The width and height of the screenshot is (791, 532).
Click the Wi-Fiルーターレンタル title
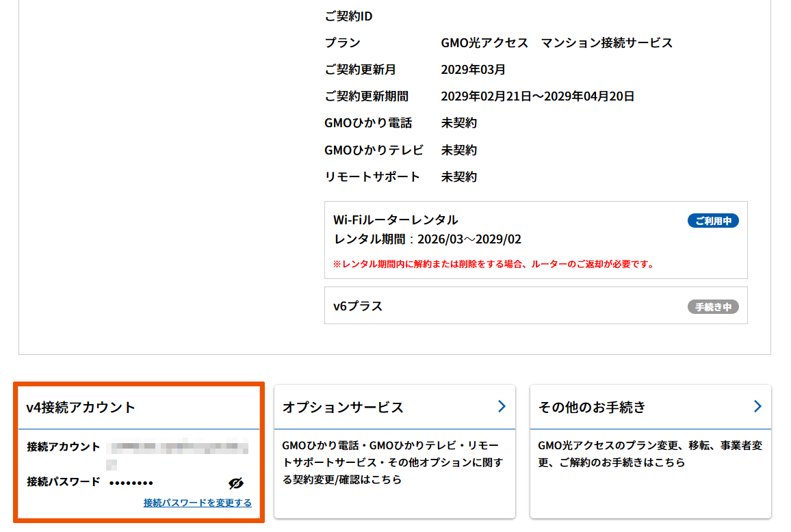click(x=395, y=220)
